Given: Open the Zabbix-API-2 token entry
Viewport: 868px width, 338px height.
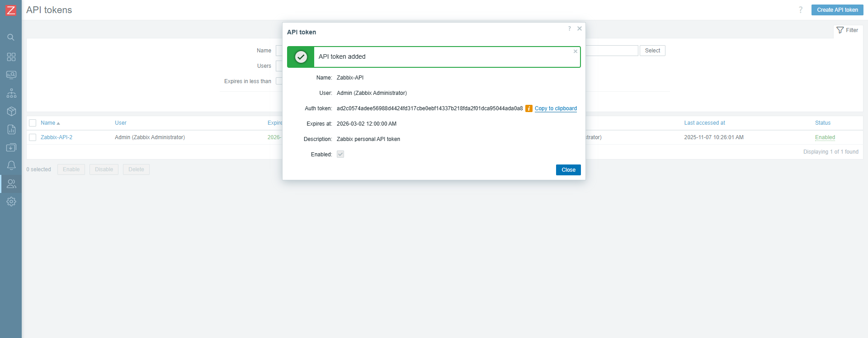Looking at the screenshot, I should [57, 137].
